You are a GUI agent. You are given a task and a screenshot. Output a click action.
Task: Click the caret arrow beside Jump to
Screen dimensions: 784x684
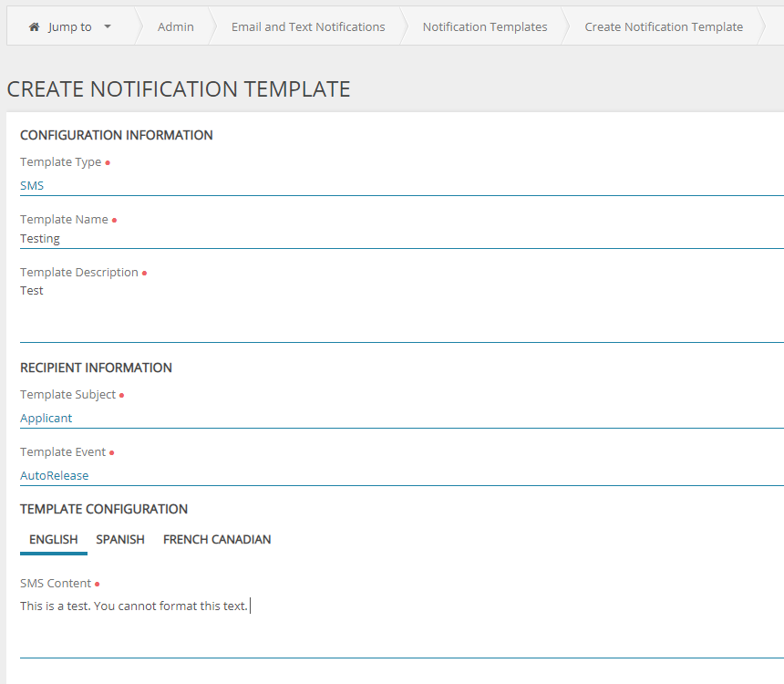[x=108, y=26]
